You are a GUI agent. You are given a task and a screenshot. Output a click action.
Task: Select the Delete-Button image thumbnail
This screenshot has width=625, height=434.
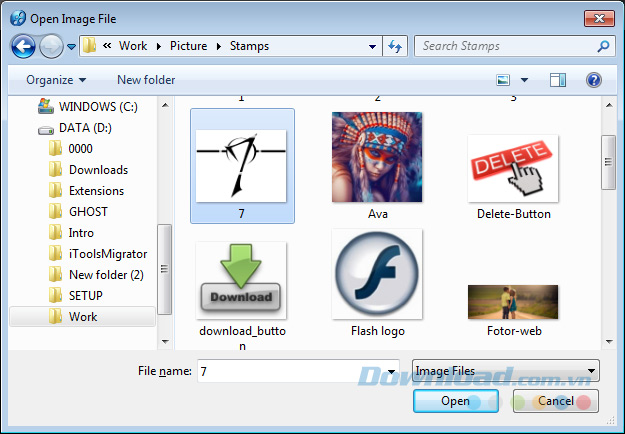[513, 169]
